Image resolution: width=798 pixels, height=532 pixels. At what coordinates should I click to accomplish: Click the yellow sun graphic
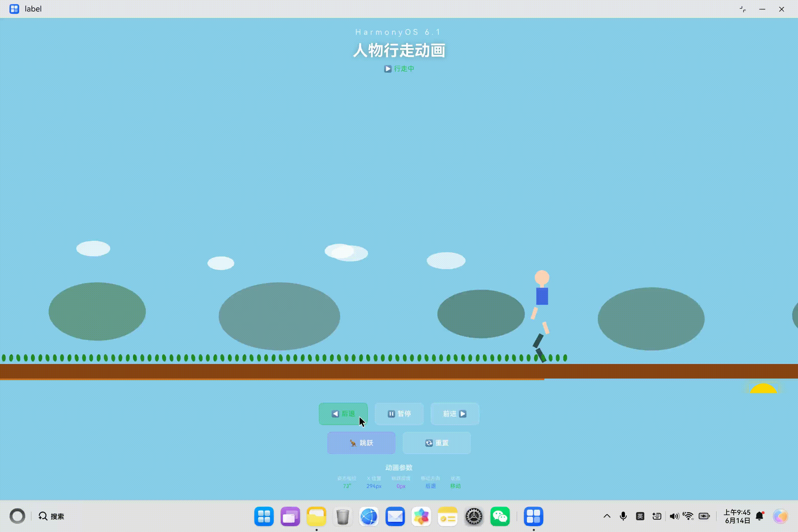pyautogui.click(x=763, y=388)
